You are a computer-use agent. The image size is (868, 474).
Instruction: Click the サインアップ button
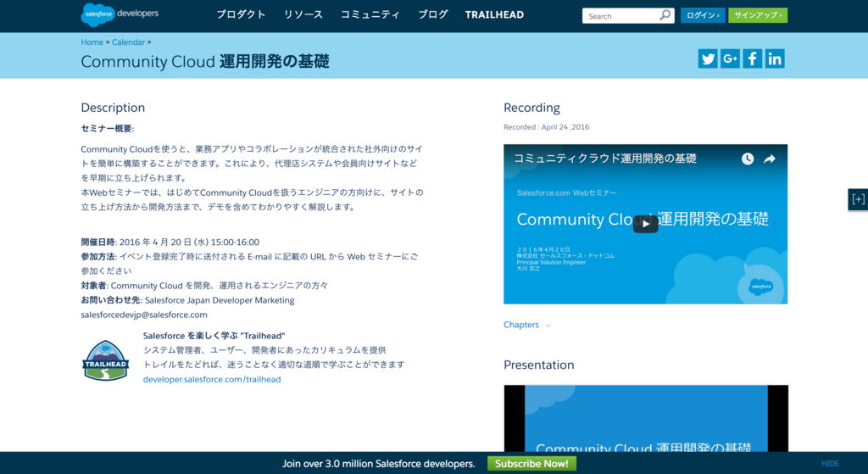(x=758, y=15)
